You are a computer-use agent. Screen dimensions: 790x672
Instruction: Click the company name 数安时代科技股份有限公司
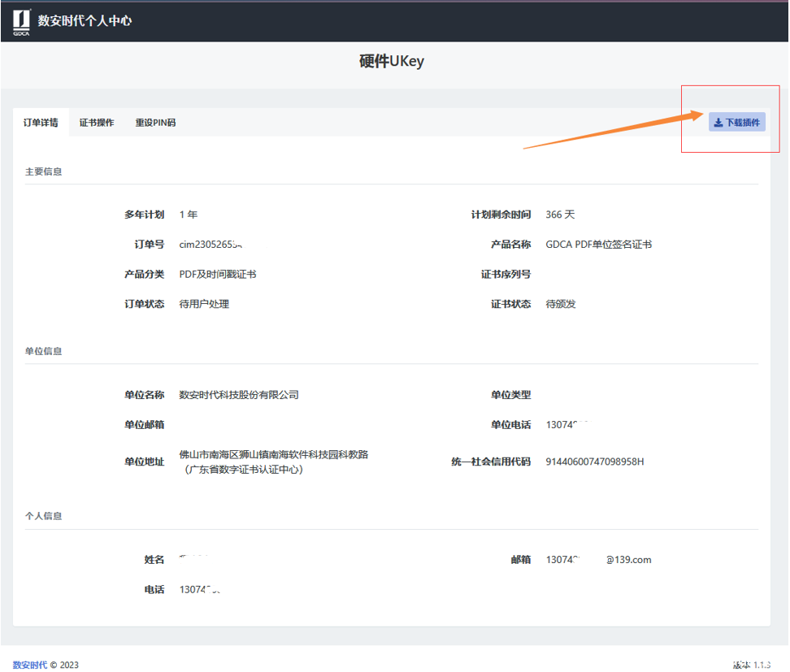239,395
